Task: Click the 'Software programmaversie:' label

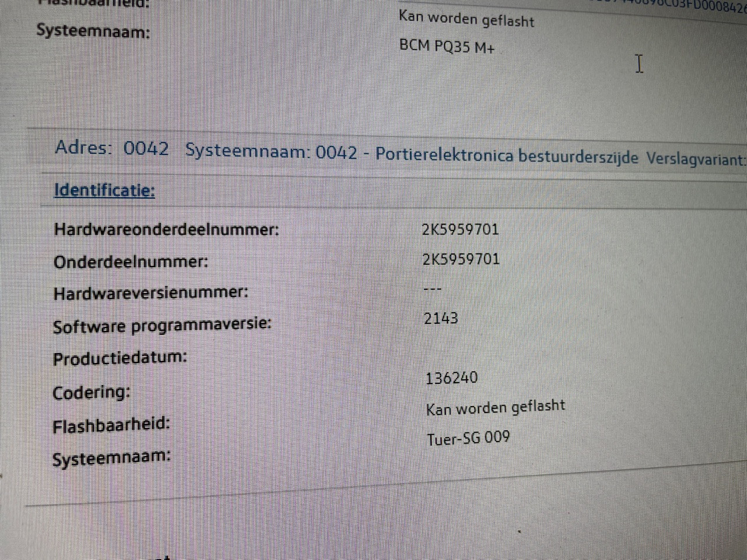Action: [x=162, y=325]
